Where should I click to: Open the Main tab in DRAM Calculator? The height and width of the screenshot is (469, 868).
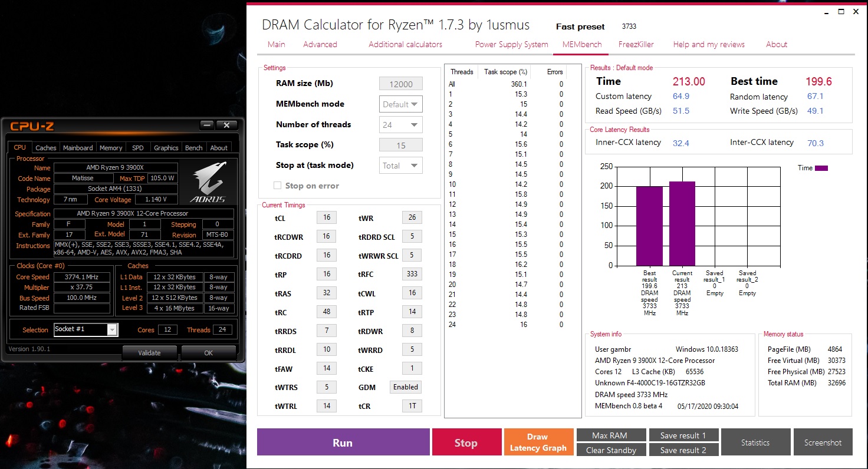(276, 44)
